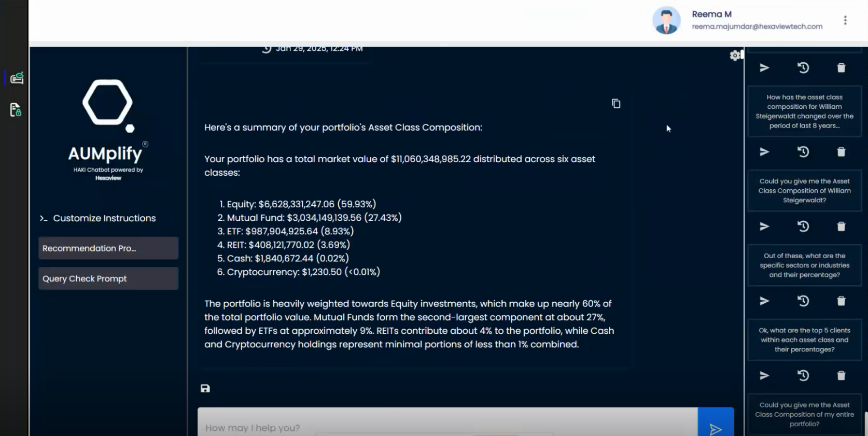Image resolution: width=868 pixels, height=436 pixels.
Task: View history of 'specific sectors or industries' query
Action: coord(803,301)
